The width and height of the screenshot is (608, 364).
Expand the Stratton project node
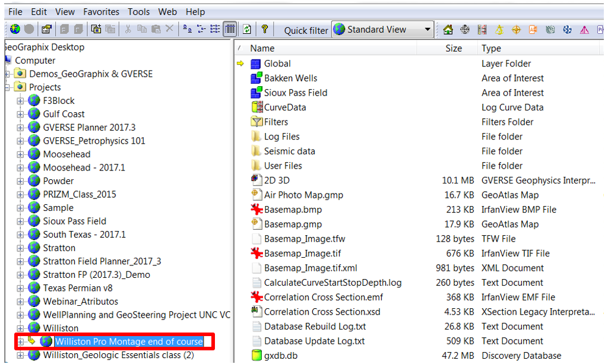20,248
